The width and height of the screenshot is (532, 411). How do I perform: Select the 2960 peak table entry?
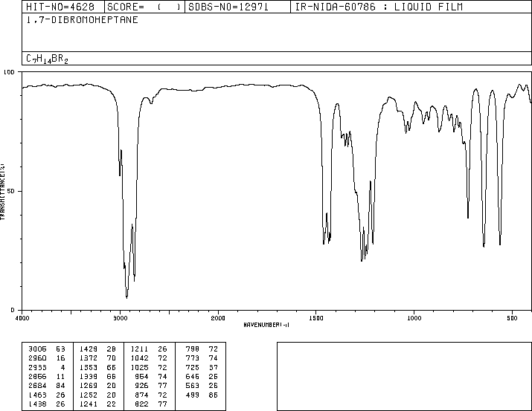point(38,358)
